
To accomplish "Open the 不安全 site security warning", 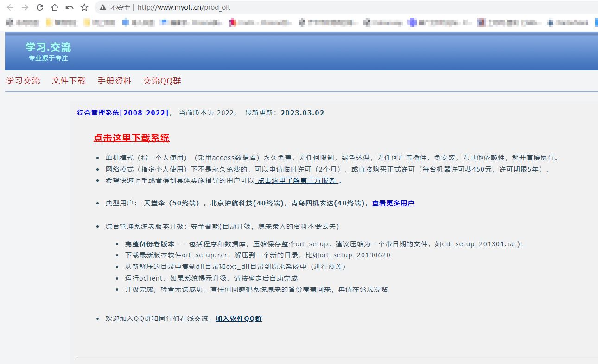I will (115, 7).
